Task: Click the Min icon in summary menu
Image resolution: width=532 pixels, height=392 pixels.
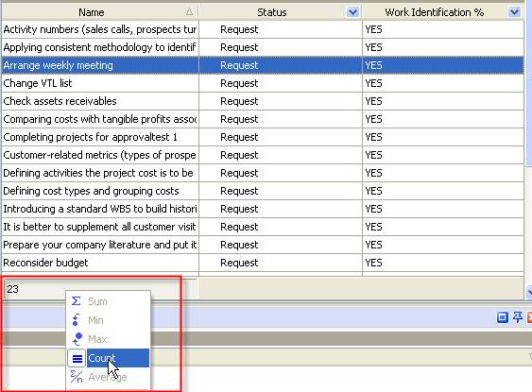Action: coord(77,320)
